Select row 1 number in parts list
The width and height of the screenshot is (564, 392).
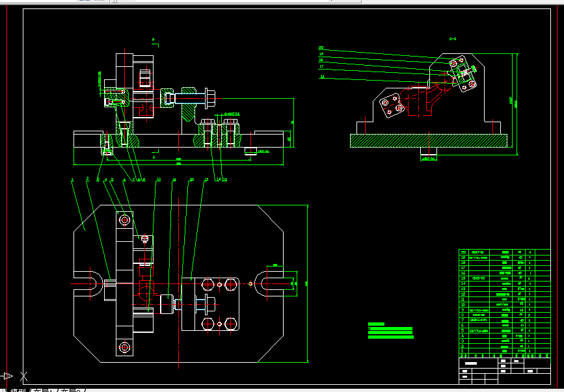463,350
